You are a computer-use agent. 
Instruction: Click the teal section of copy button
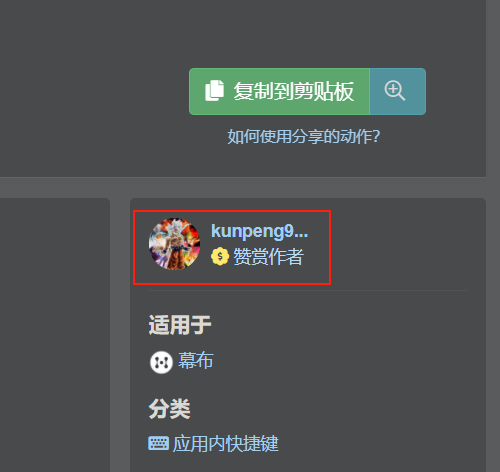click(398, 92)
